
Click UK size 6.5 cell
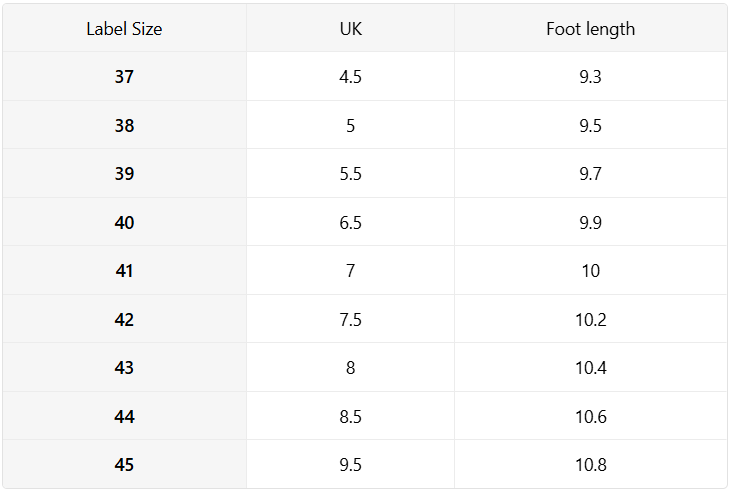tap(351, 222)
